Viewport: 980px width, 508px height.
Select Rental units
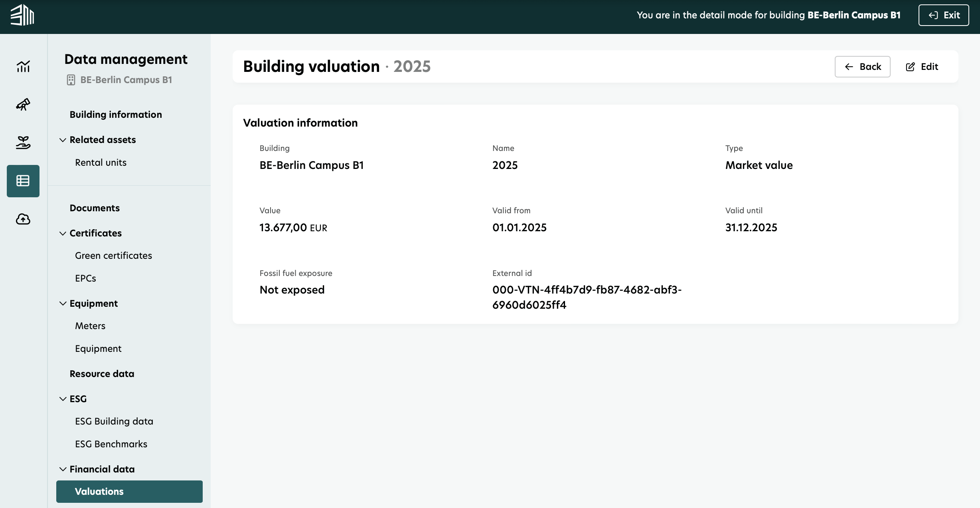pyautogui.click(x=101, y=162)
